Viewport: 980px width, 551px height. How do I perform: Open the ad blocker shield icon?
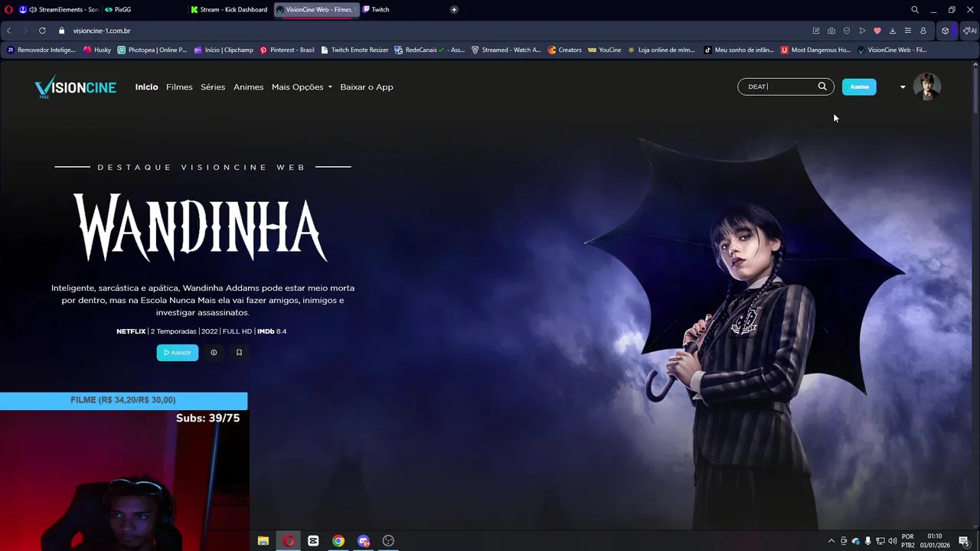847,31
